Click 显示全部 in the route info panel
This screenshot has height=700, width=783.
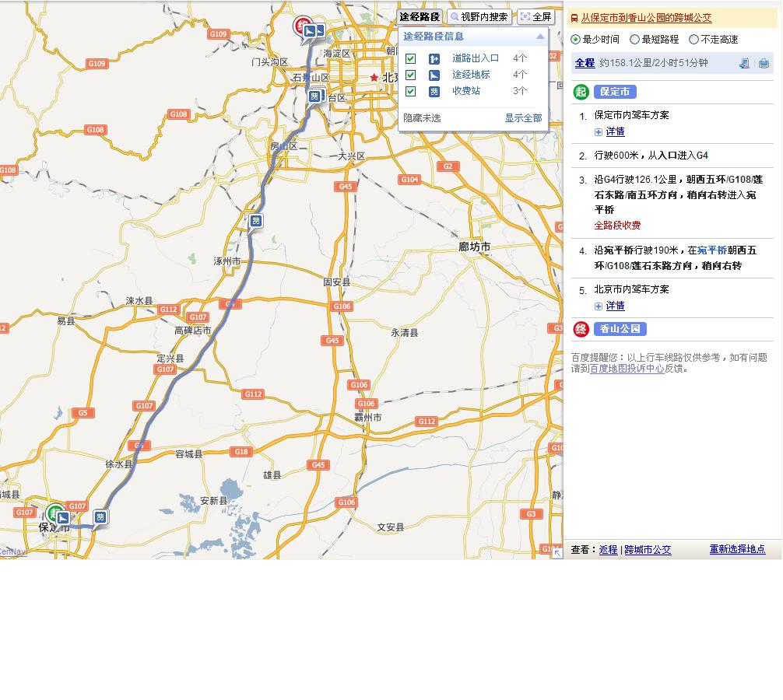coord(523,117)
